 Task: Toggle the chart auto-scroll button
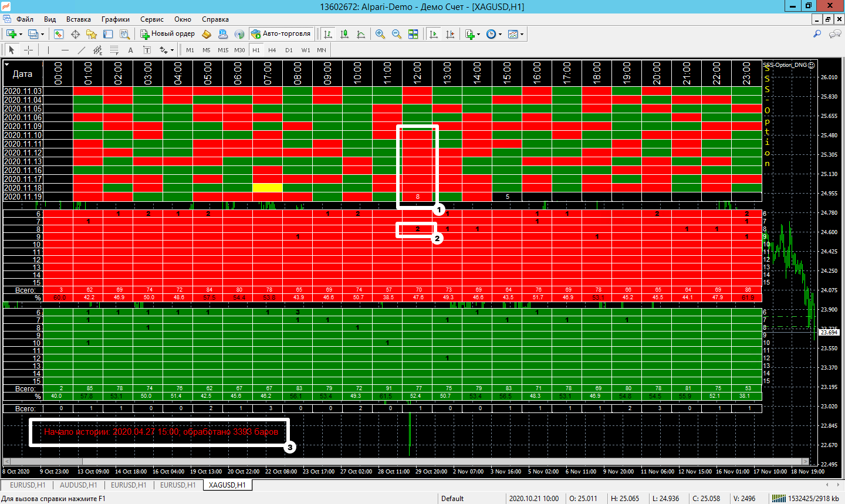[x=434, y=34]
